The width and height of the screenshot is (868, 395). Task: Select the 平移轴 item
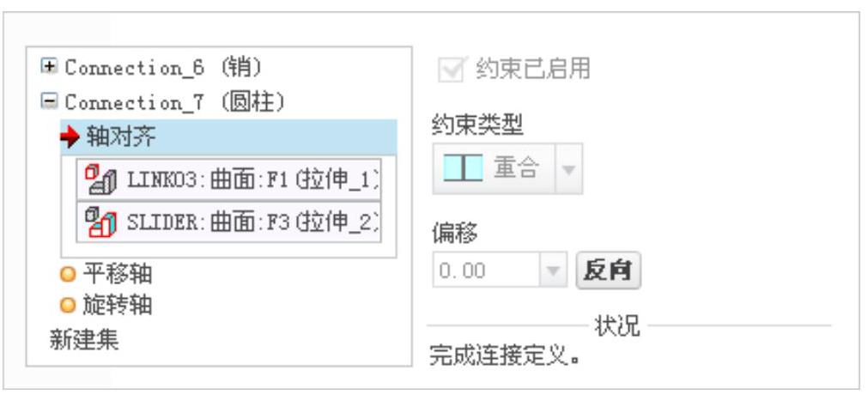(x=118, y=274)
